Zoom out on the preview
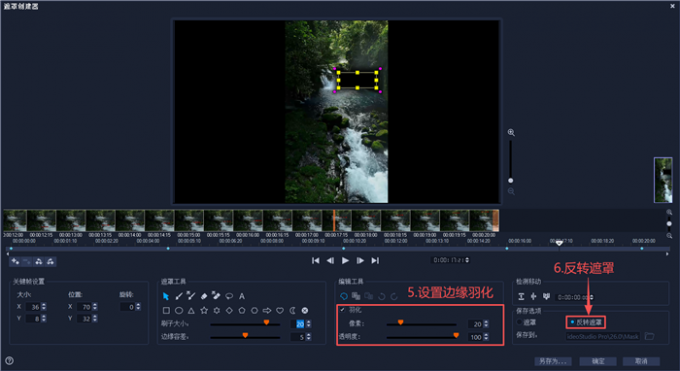The image size is (680, 371). [511, 191]
